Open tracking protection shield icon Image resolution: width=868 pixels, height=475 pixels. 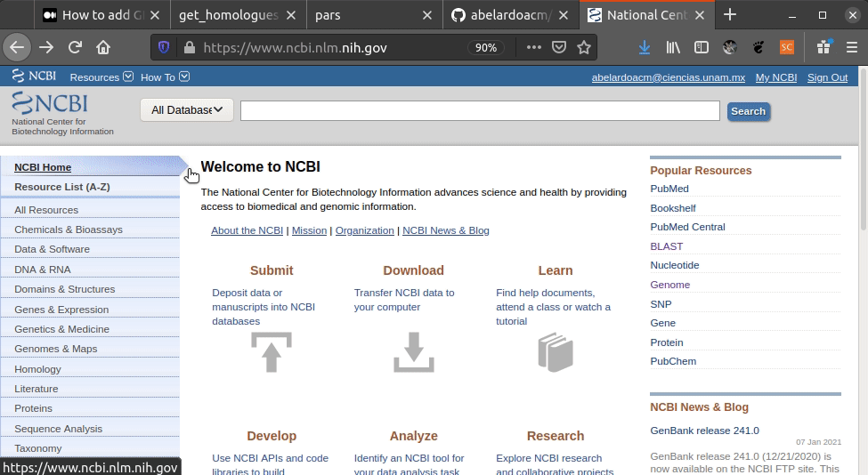(164, 47)
